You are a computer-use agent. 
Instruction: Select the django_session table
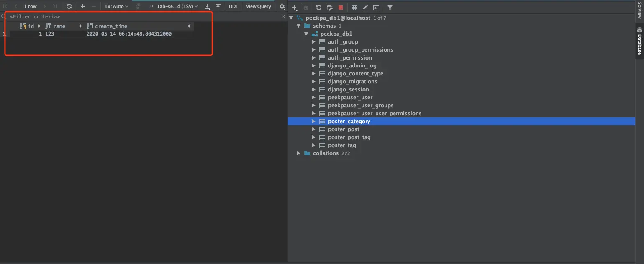point(348,90)
